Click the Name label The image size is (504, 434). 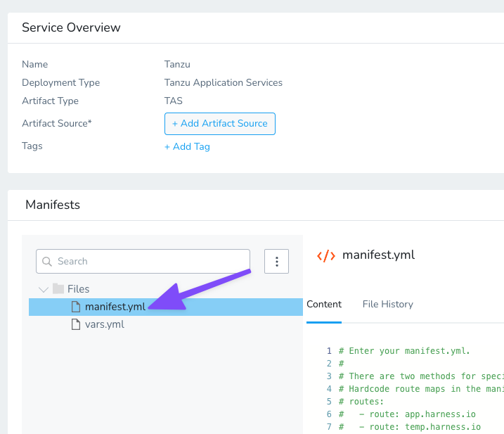pos(34,64)
